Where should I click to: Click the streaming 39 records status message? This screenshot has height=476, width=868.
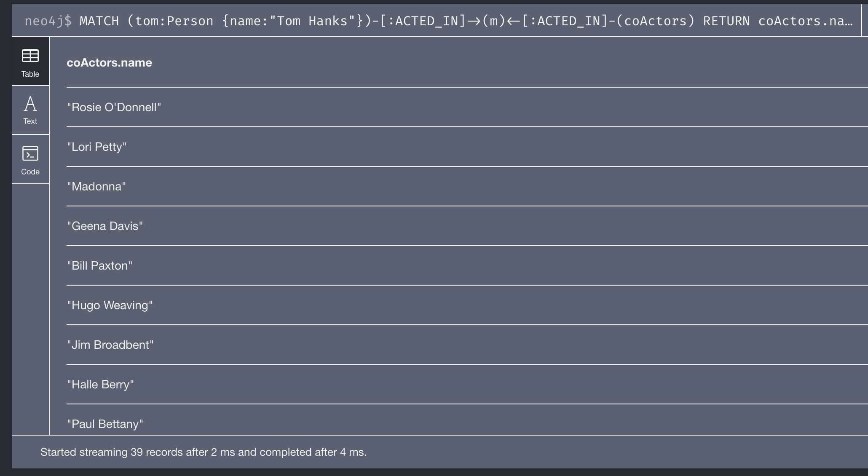pos(204,452)
